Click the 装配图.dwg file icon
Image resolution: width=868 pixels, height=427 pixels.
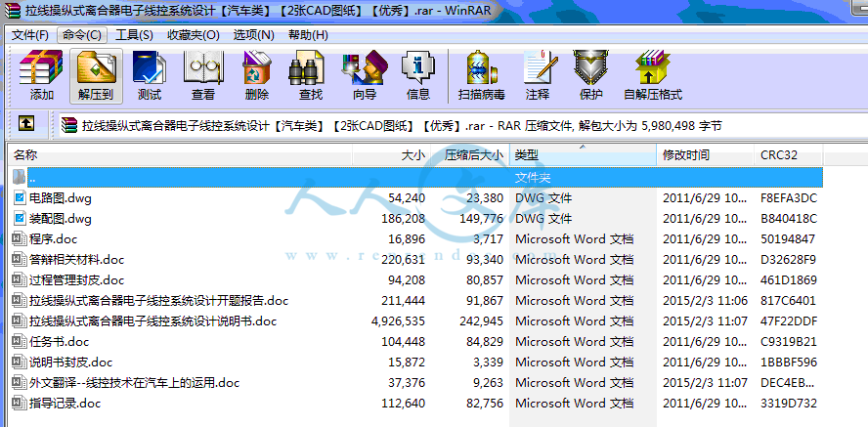click(x=20, y=219)
